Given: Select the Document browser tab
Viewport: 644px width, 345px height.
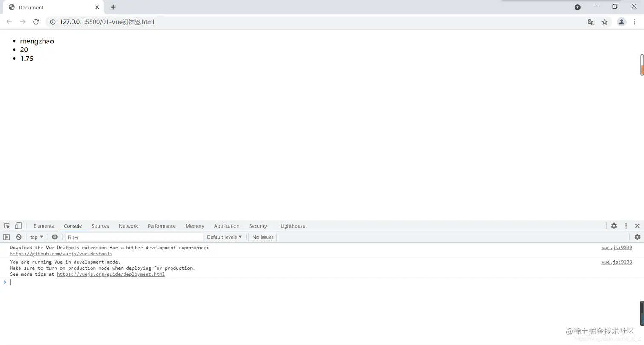Looking at the screenshot, I should click(x=53, y=7).
